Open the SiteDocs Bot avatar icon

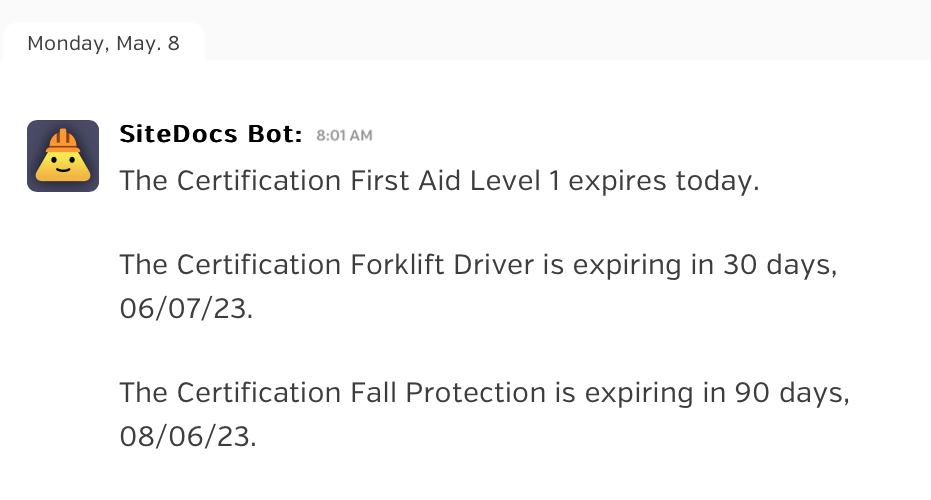(63, 156)
